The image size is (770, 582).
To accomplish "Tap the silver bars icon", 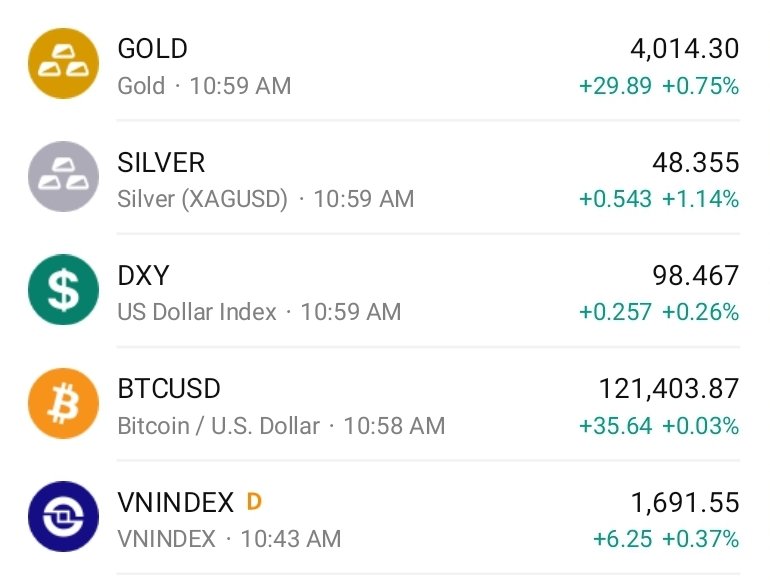I will point(63,177).
